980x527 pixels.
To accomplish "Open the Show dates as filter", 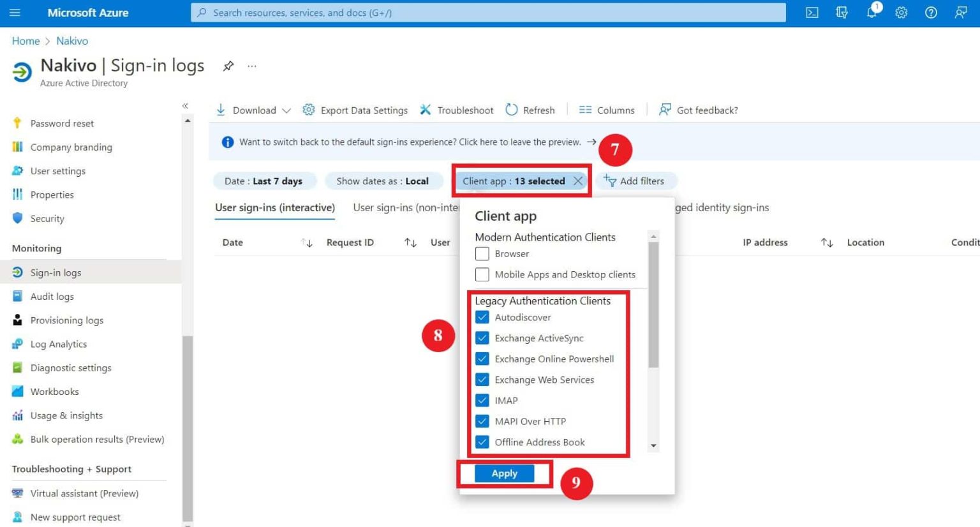I will coord(383,181).
